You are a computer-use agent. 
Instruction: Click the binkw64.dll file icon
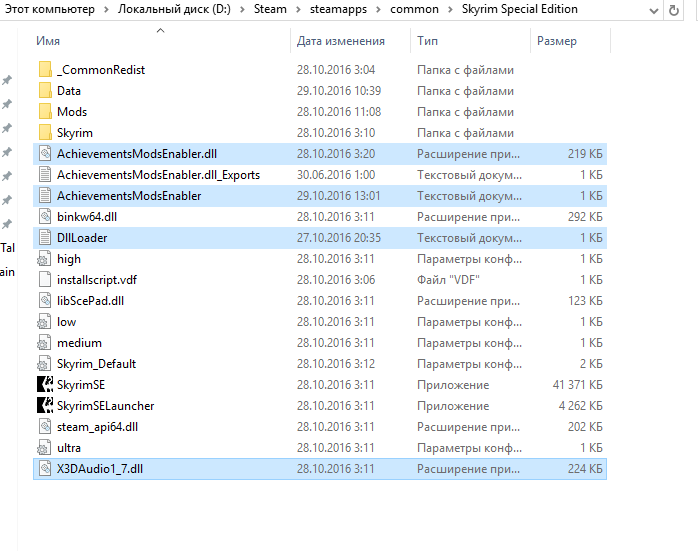click(45, 216)
